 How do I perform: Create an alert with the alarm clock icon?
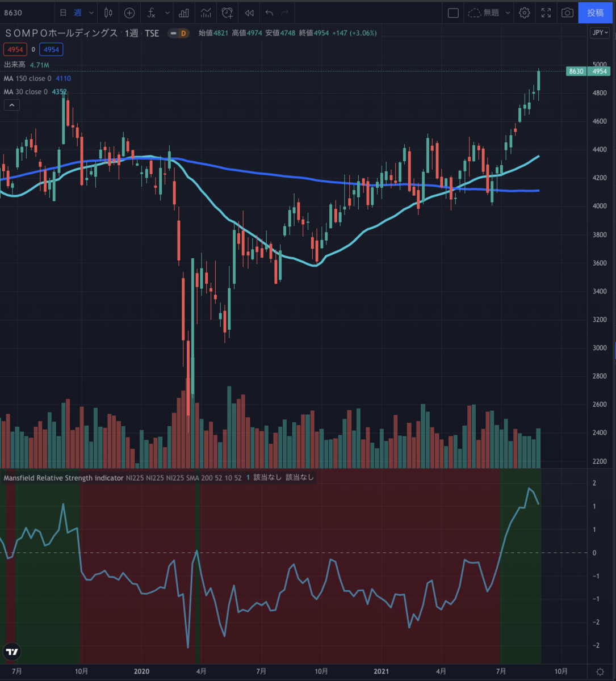[x=228, y=12]
